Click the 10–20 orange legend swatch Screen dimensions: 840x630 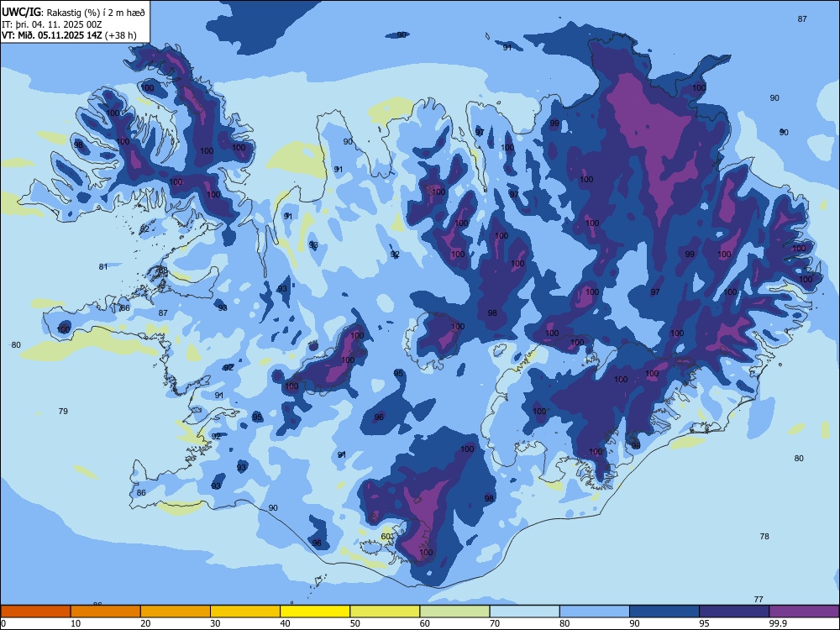click(x=106, y=612)
